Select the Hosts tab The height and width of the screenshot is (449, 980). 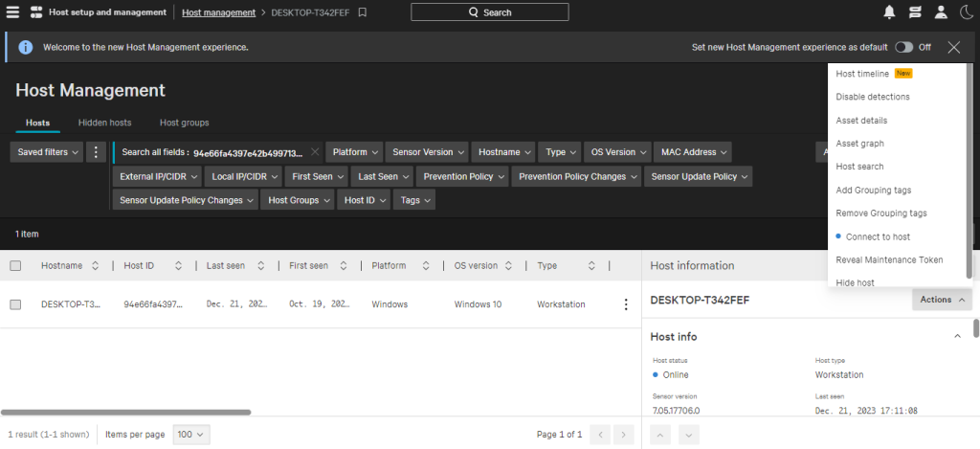(x=37, y=123)
